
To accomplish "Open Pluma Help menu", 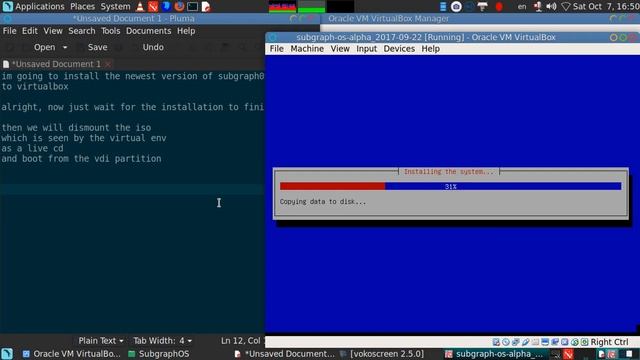I will [186, 31].
